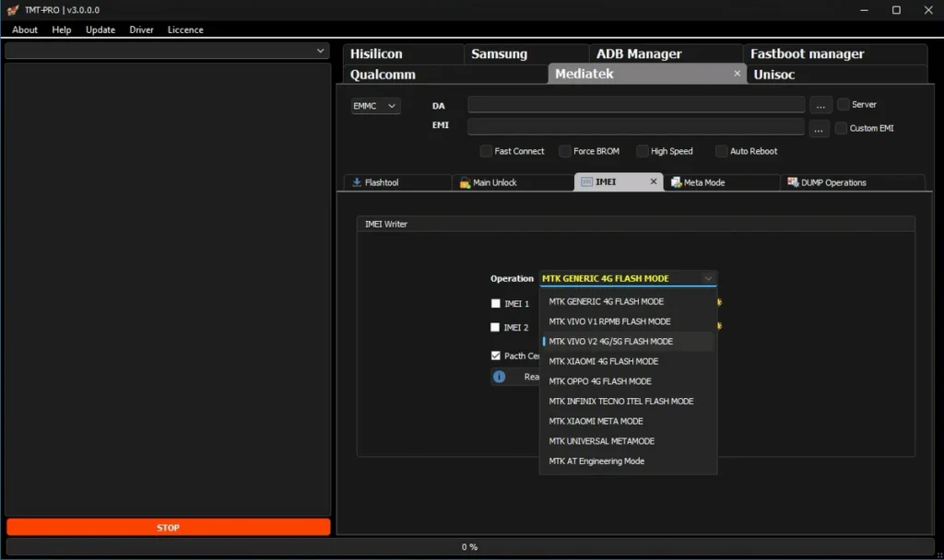Click the DA file browse button
Viewport: 944px width, 560px height.
(820, 106)
